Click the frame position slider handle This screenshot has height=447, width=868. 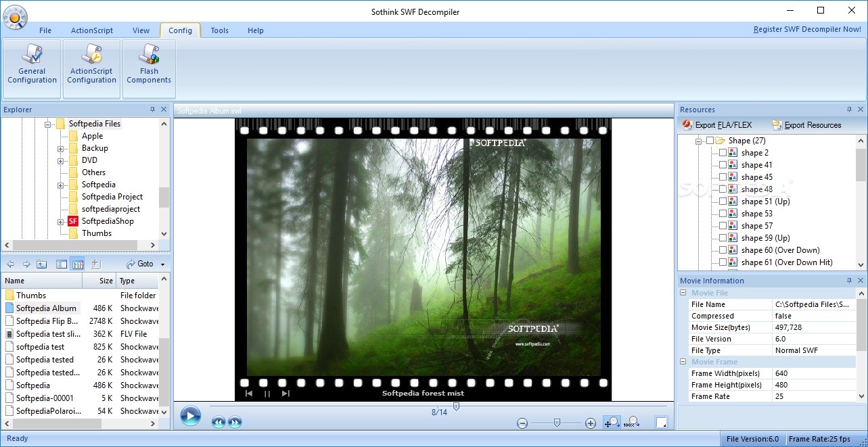coord(456,406)
